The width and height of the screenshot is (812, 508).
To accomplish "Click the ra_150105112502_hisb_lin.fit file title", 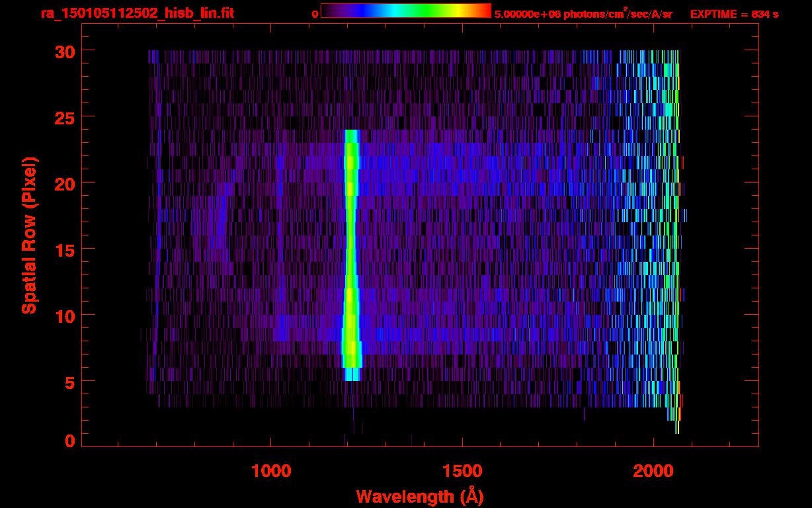I will [137, 13].
